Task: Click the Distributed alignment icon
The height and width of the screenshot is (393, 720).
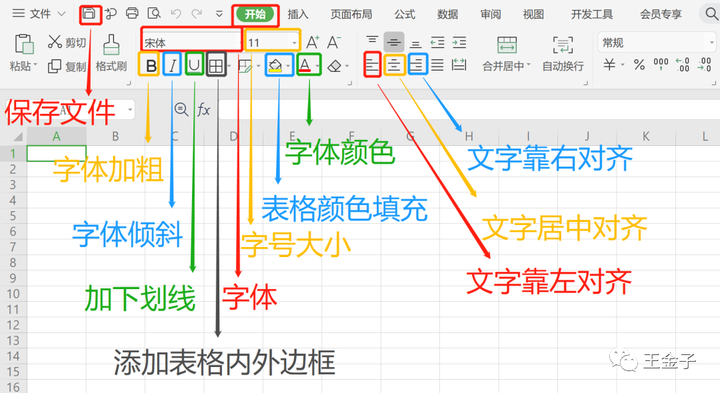Action: [459, 65]
